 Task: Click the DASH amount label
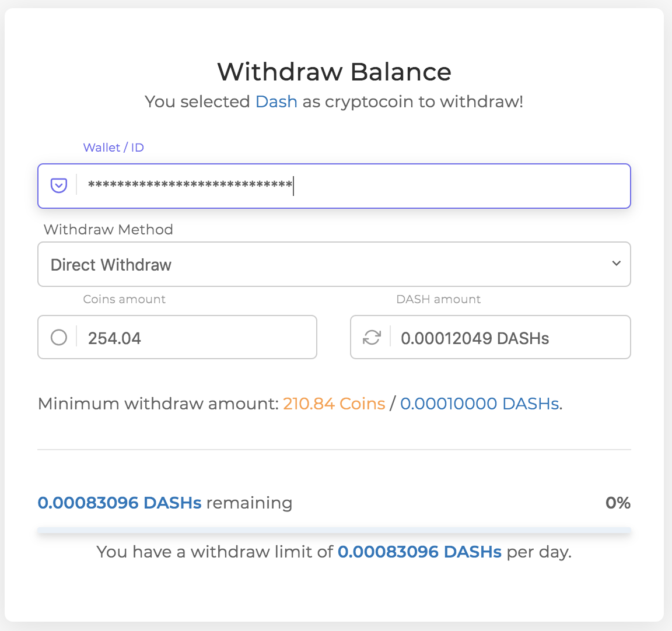coord(439,299)
